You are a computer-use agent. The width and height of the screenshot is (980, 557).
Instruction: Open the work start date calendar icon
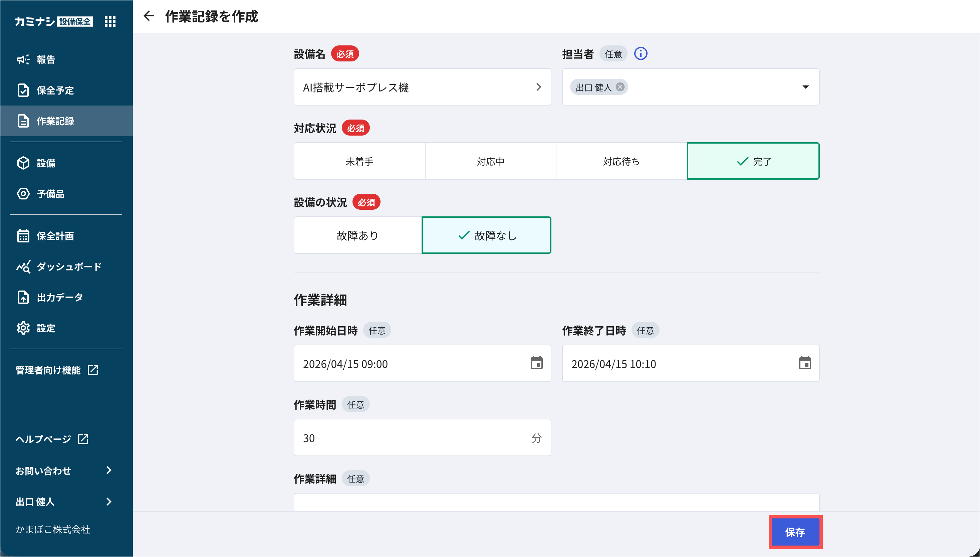(x=536, y=363)
